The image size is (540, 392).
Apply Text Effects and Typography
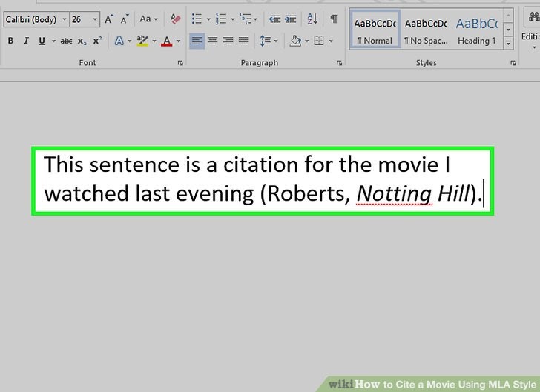point(119,41)
